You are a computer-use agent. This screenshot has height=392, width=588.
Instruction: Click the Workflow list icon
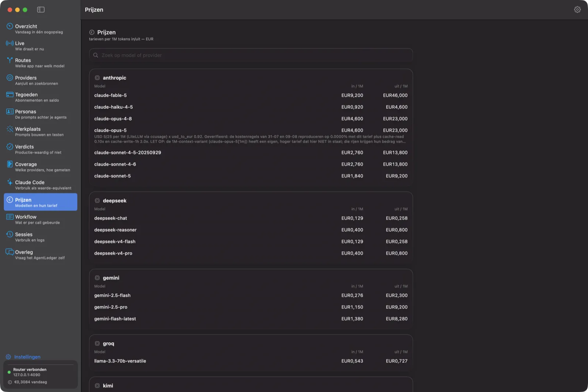[10, 217]
